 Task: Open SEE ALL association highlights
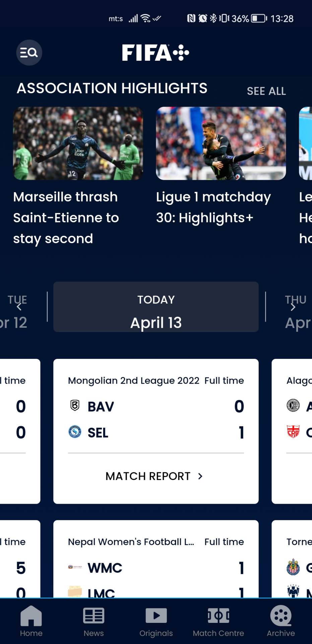coord(266,91)
